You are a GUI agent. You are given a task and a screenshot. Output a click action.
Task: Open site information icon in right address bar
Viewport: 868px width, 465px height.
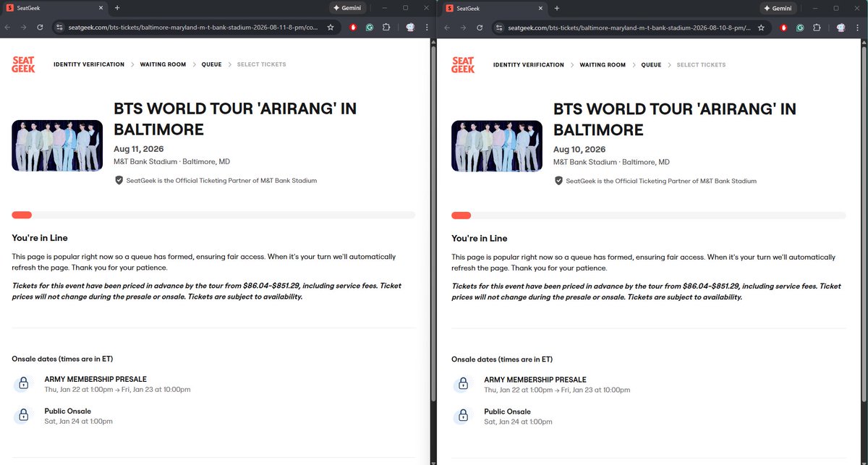500,27
